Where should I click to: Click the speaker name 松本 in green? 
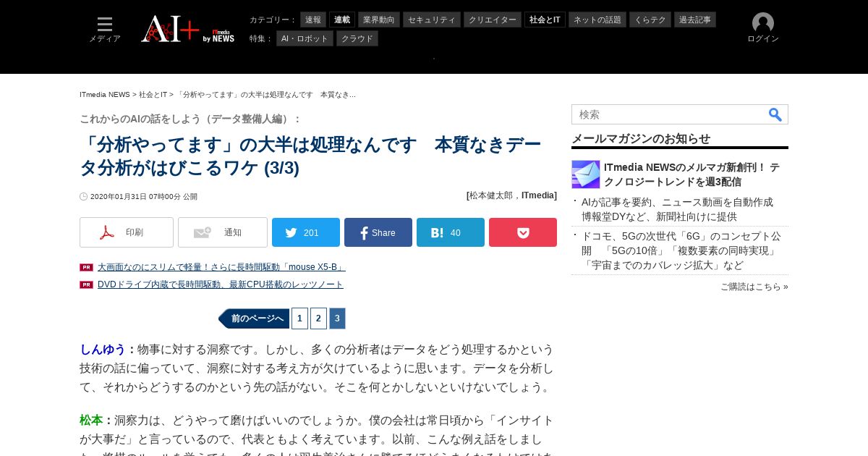(91, 421)
